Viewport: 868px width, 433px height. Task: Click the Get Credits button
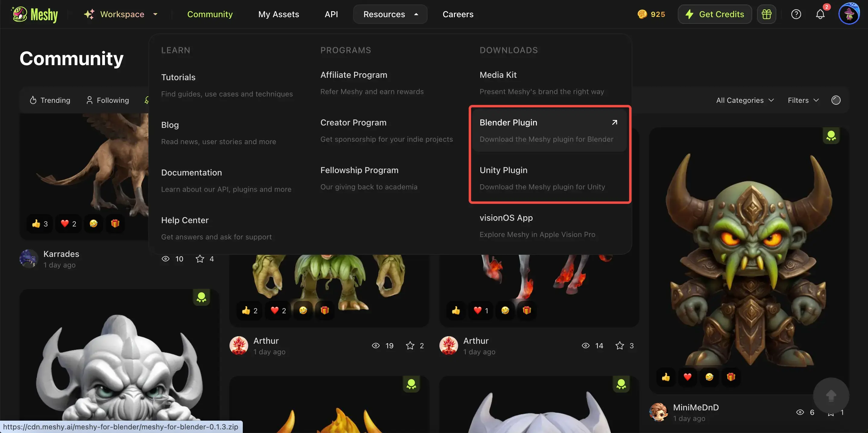pyautogui.click(x=714, y=14)
